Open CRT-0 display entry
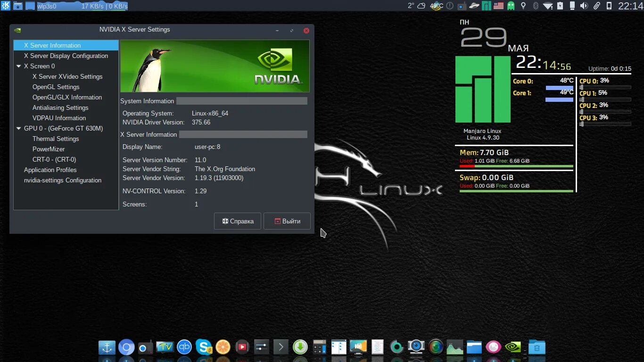 click(x=54, y=159)
